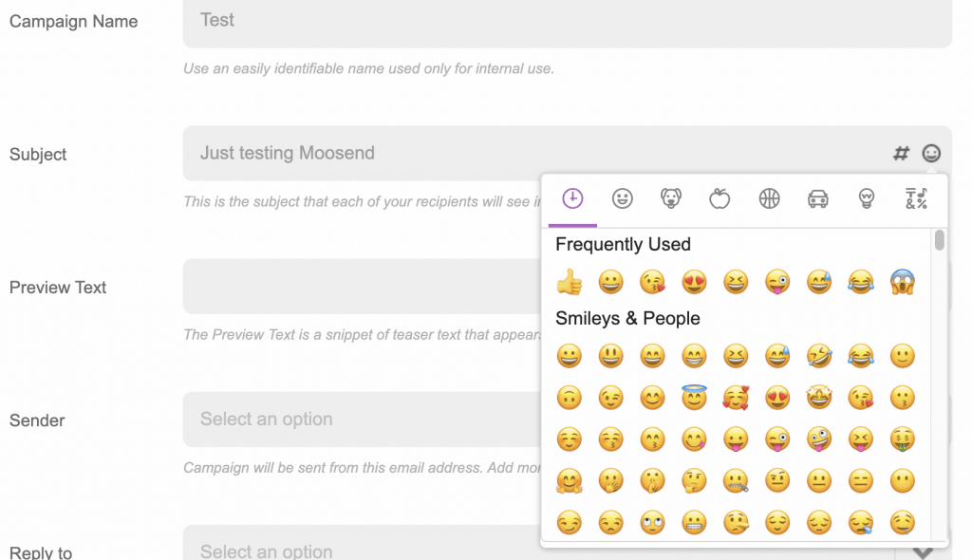Select the star-struck emoji

(x=819, y=398)
